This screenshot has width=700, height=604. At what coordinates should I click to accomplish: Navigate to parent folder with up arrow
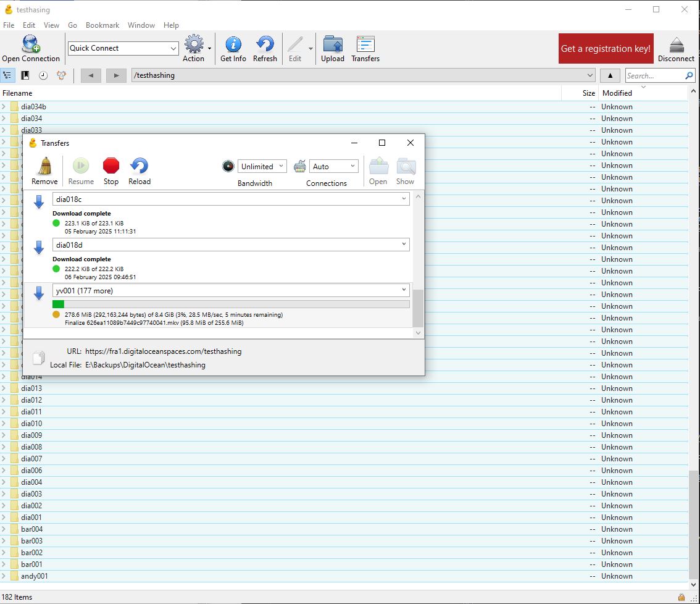tap(610, 75)
